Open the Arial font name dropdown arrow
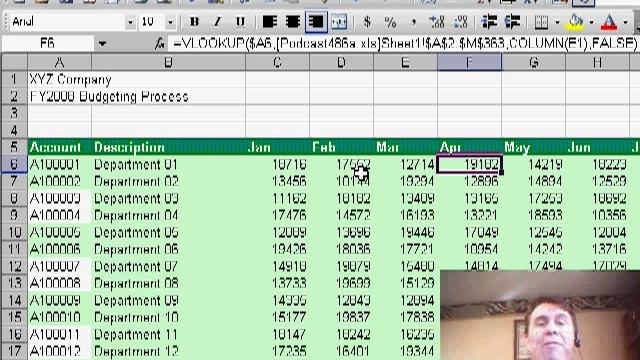Screen dimensions: 640x360 (130, 22)
